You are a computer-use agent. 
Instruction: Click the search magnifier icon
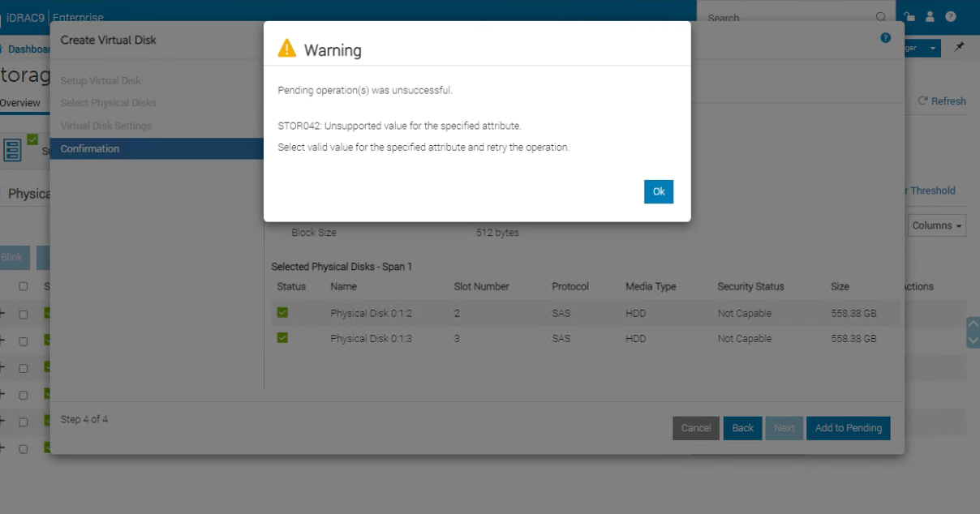pos(881,17)
